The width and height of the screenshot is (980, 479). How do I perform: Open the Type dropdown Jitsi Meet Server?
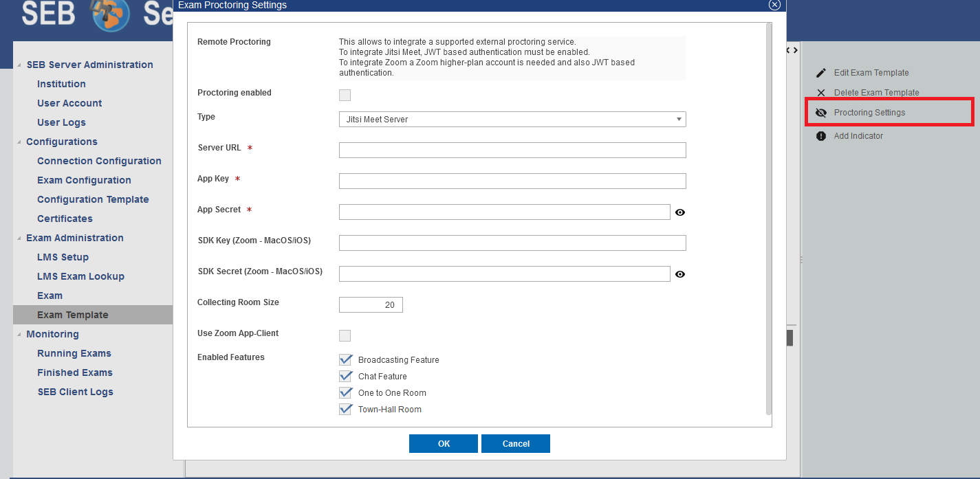(x=512, y=120)
